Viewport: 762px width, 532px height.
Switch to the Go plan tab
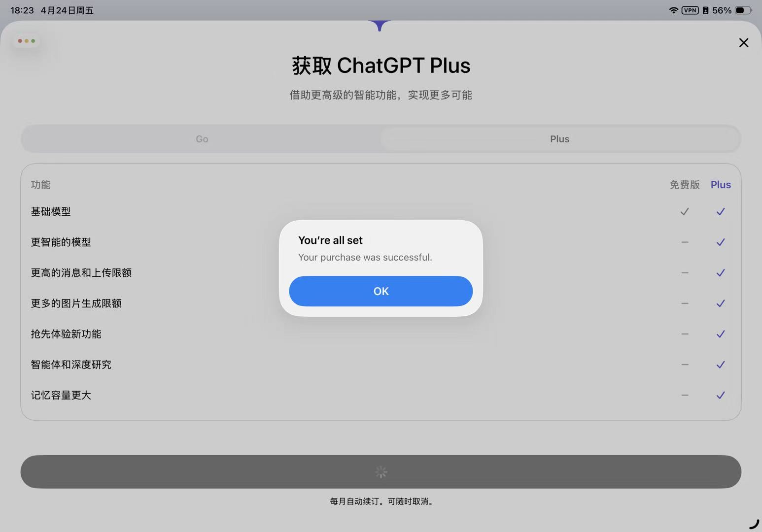point(202,139)
